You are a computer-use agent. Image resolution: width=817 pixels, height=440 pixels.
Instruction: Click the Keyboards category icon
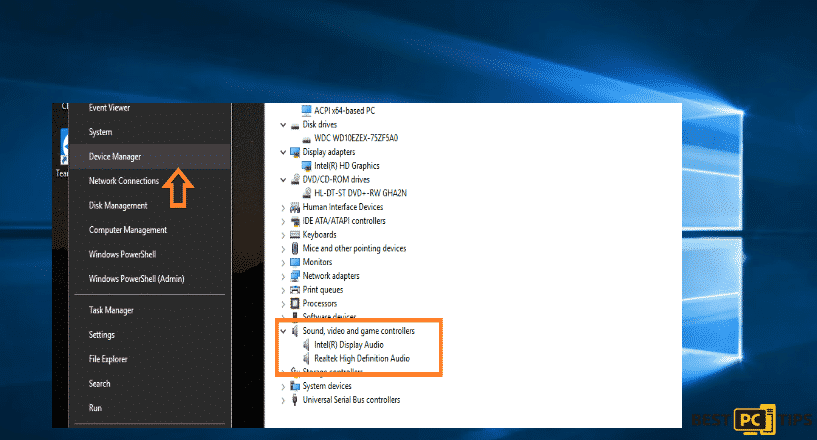coord(295,235)
